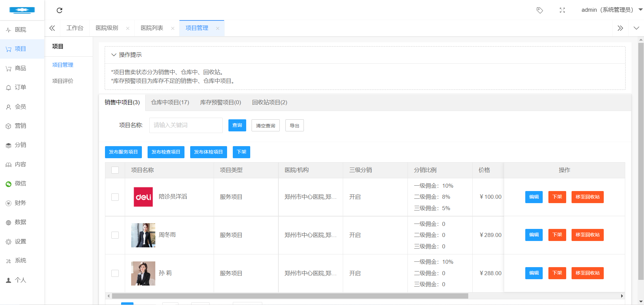Switch to 医院列表 tab

click(152, 28)
